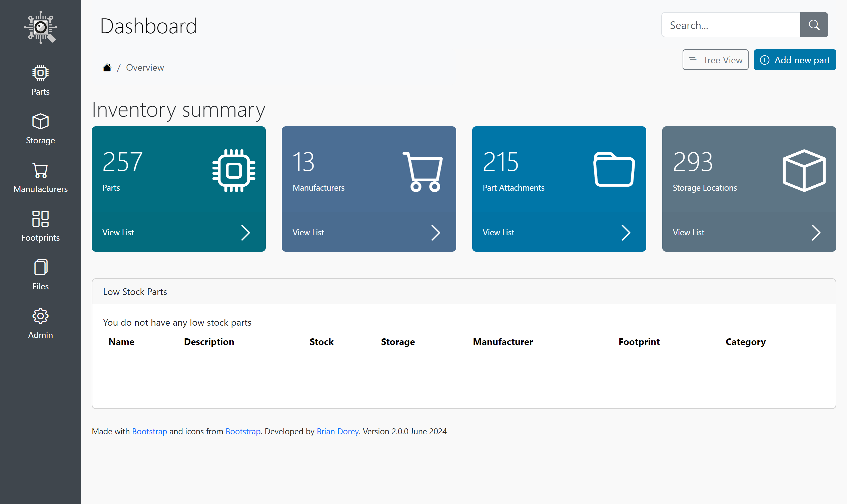This screenshot has width=847, height=504.
Task: Switch to Tree View
Action: tap(715, 60)
